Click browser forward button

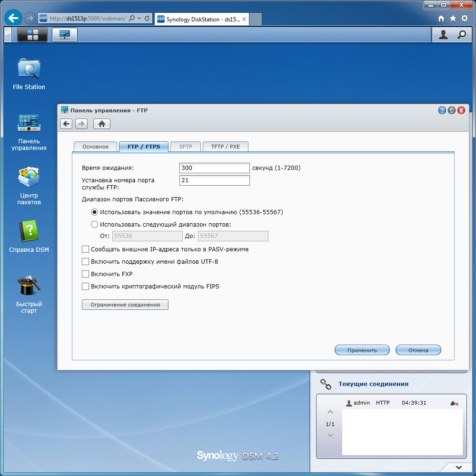point(30,19)
